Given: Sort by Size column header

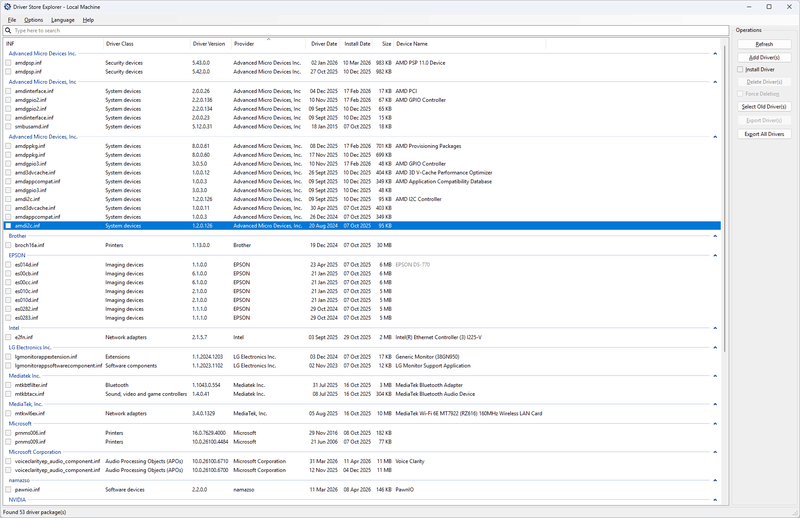Looking at the screenshot, I should (x=384, y=44).
